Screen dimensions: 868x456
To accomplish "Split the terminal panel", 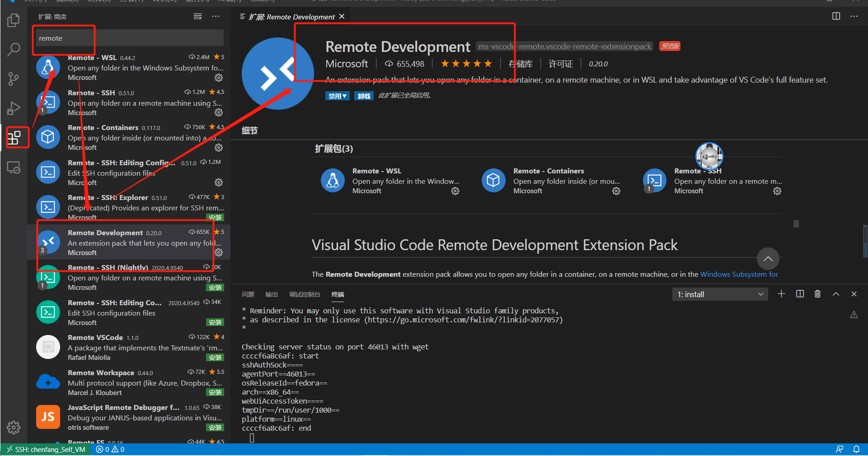I will (x=800, y=294).
